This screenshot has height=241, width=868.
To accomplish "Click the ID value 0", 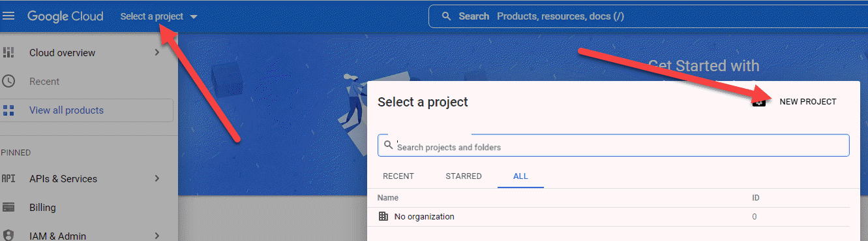I will [755, 217].
